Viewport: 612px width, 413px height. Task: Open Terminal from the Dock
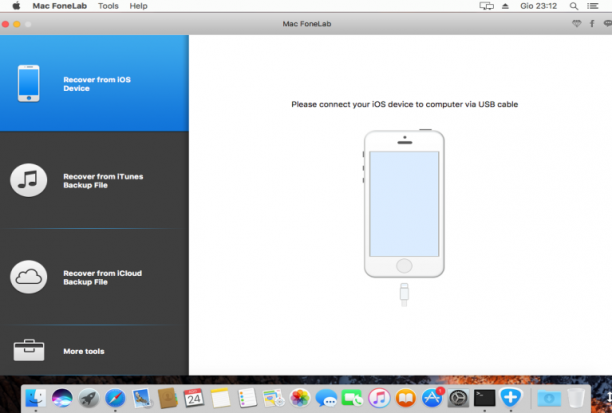click(484, 398)
